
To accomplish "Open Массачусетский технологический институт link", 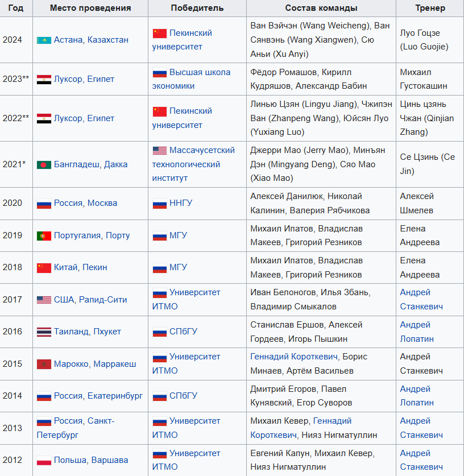I will click(x=193, y=164).
